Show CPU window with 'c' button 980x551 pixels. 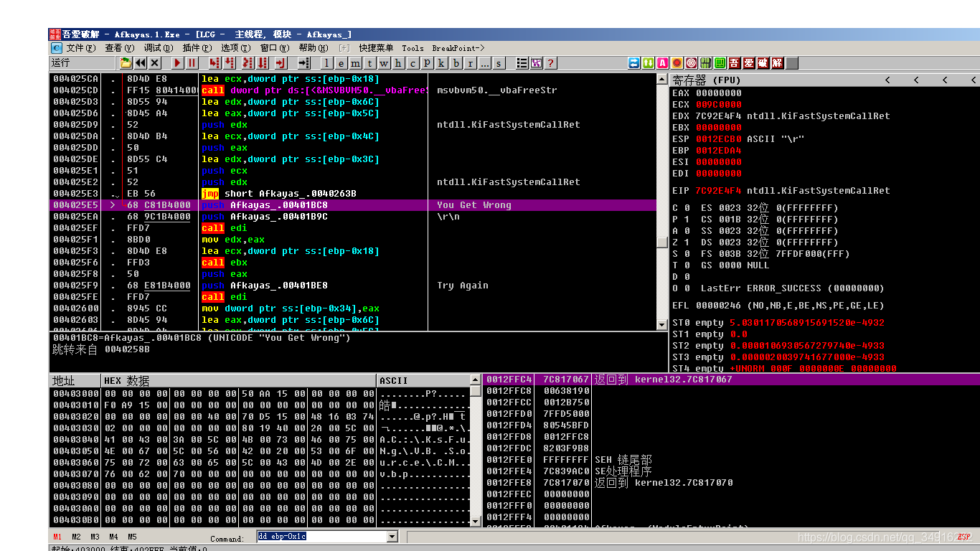(x=413, y=63)
